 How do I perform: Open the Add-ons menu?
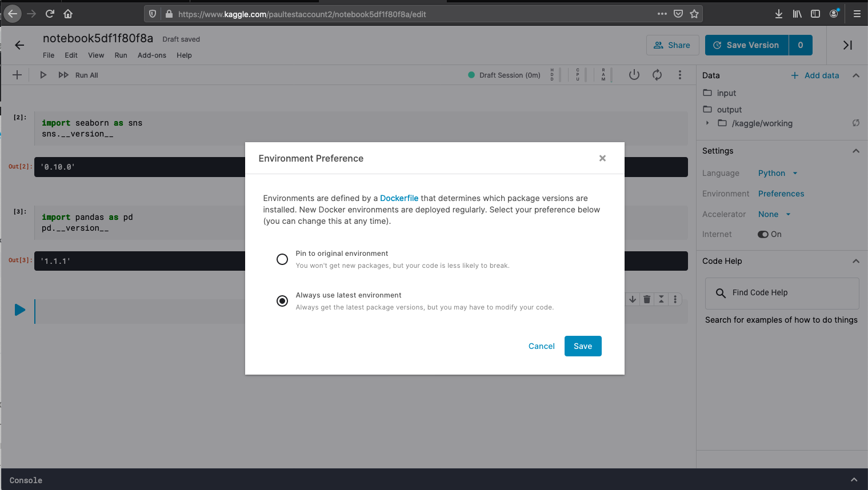coord(151,55)
